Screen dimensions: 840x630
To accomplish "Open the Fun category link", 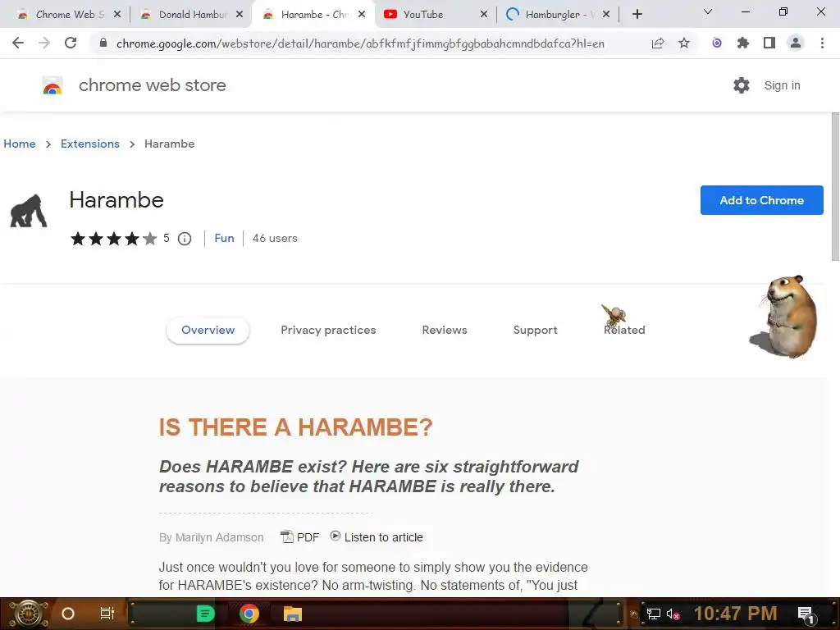I will (x=224, y=239).
